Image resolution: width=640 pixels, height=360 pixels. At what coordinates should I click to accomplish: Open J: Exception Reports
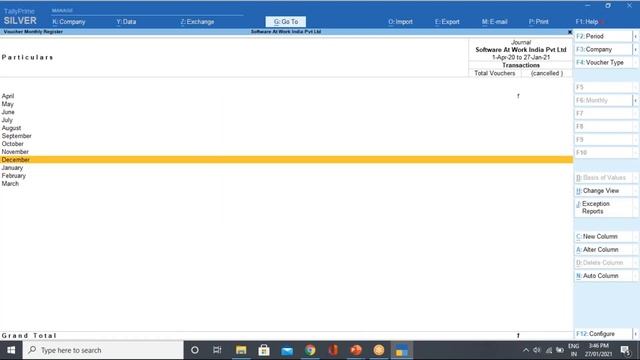coord(603,207)
